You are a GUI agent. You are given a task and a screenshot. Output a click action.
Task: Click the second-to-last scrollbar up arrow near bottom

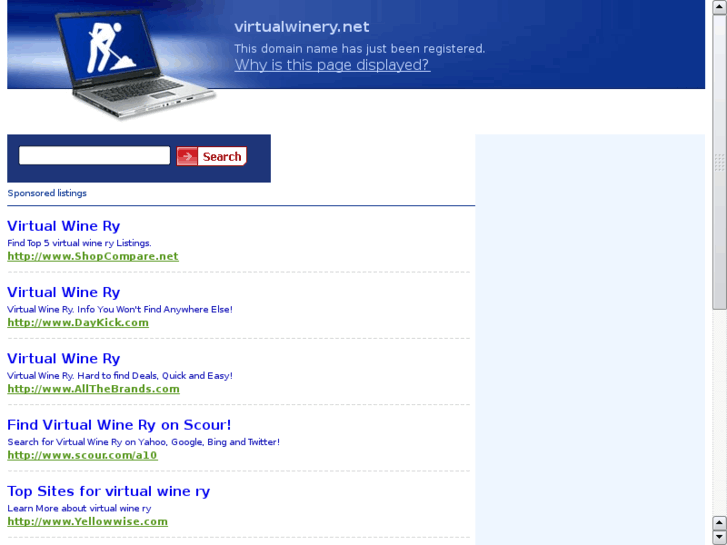pos(719,523)
